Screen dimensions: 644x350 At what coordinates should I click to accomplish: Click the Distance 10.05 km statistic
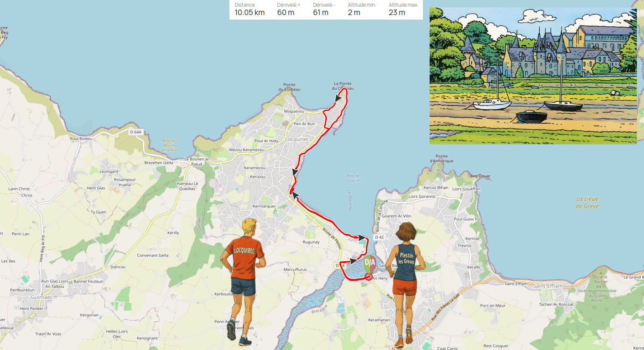249,9
